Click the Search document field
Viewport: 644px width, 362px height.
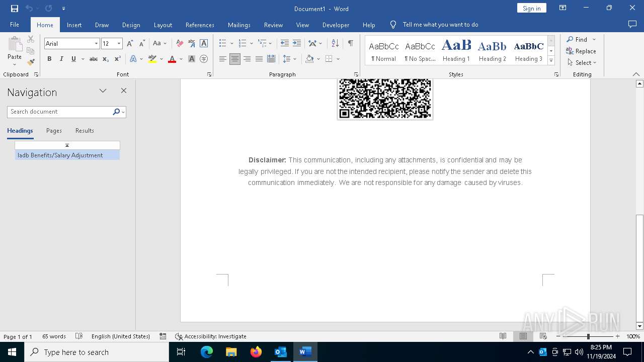click(60, 112)
